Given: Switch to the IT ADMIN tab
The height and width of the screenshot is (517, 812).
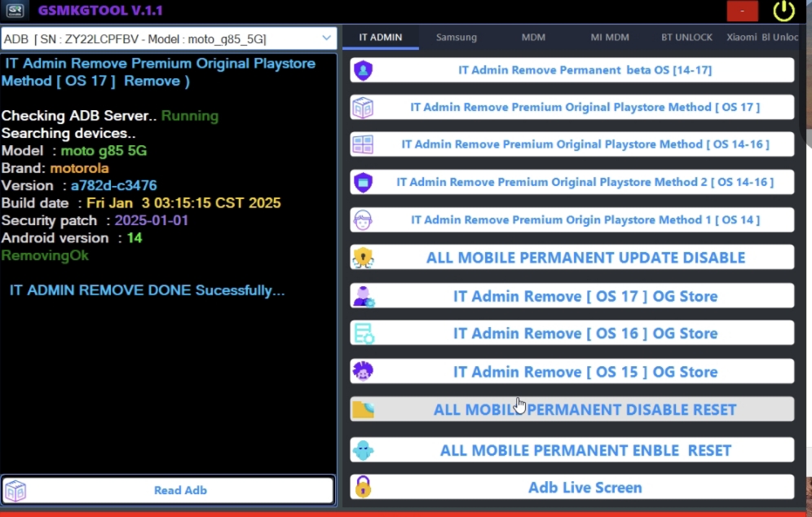Looking at the screenshot, I should 381,38.
